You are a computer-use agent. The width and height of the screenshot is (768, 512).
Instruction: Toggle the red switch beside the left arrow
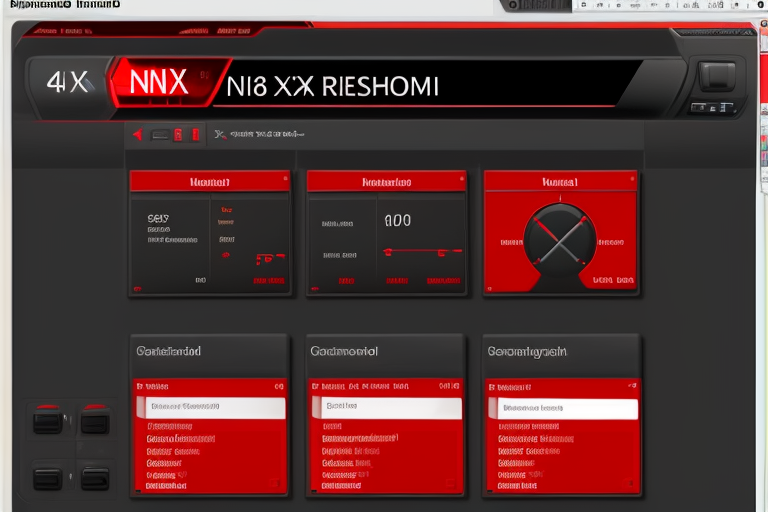pos(178,134)
